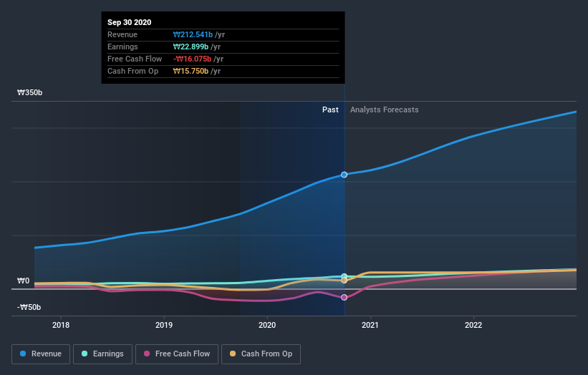
Task: Click the Earnings row label in tooltip
Action: [122, 47]
